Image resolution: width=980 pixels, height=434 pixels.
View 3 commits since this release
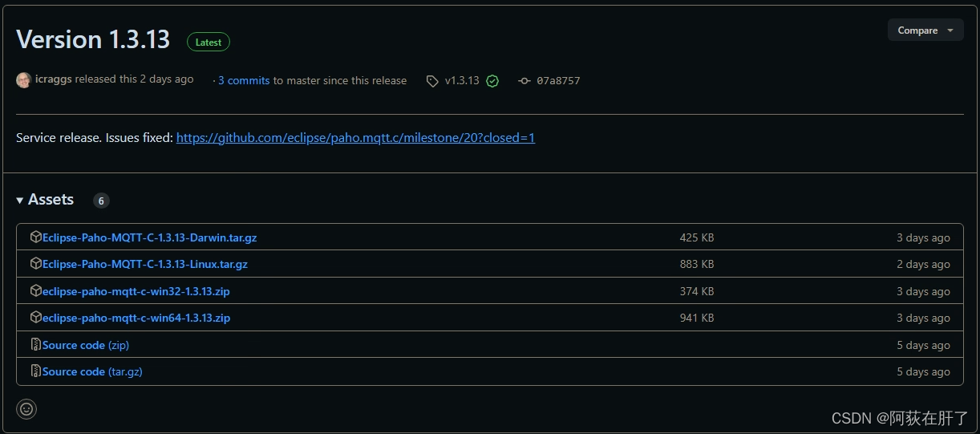tap(244, 80)
